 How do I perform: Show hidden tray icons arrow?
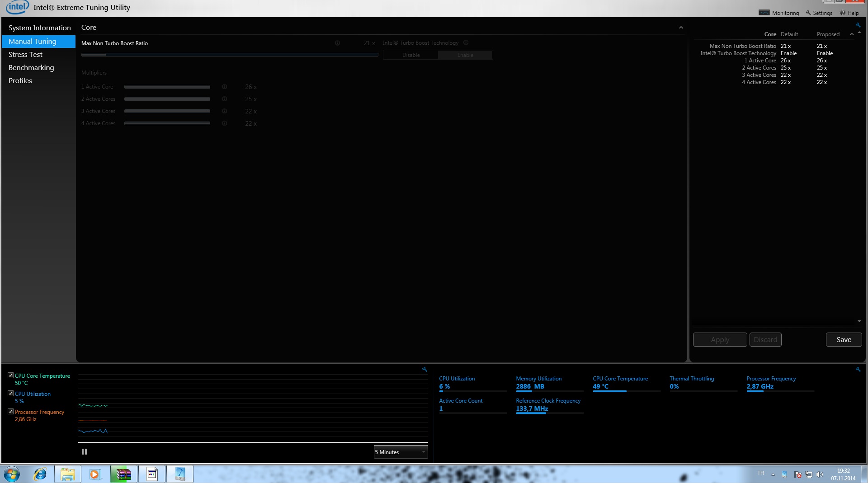[774, 474]
